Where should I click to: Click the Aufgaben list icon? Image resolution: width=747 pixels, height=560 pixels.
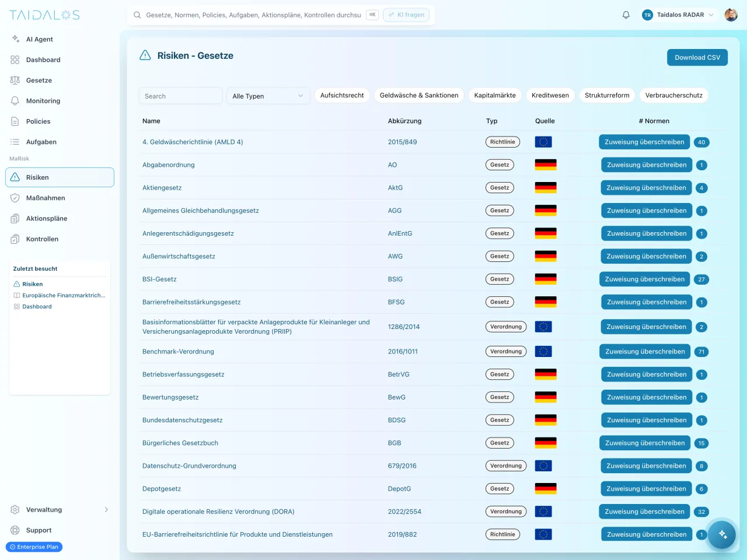[15, 142]
